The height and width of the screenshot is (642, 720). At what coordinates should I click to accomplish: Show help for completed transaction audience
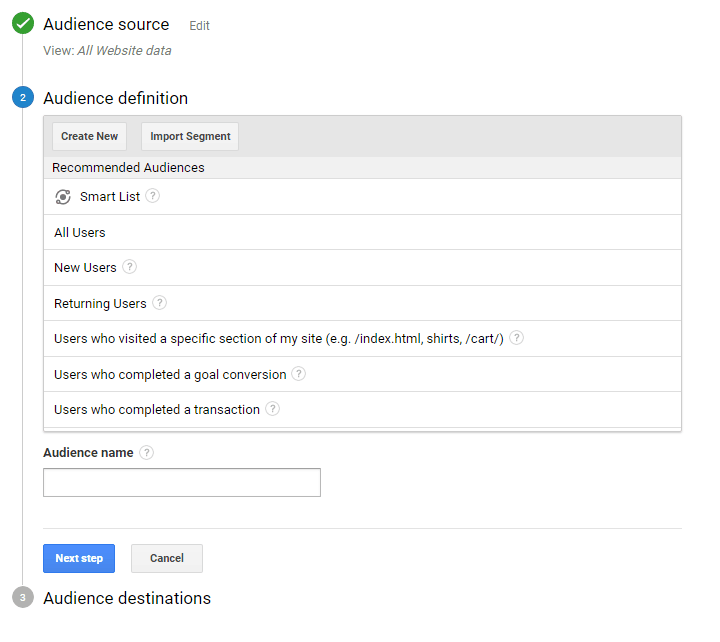coord(272,408)
